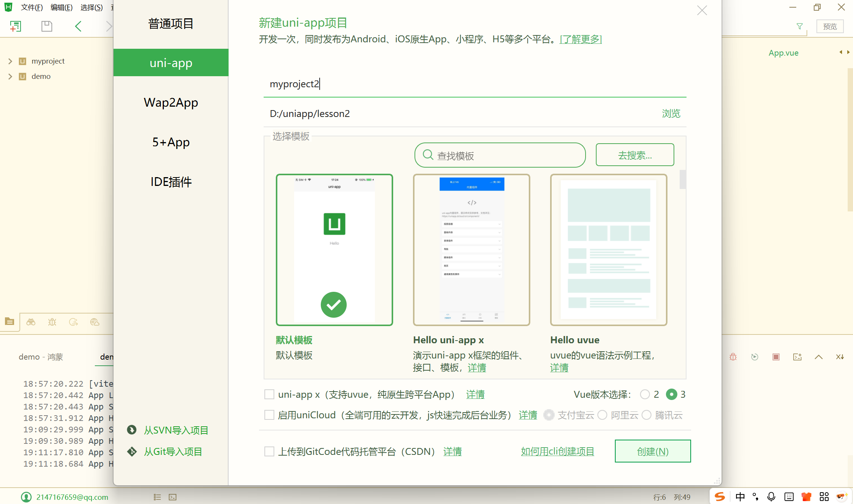Viewport: 853px width, 504px height.
Task: Check the uni-app x checkbox
Action: [269, 394]
